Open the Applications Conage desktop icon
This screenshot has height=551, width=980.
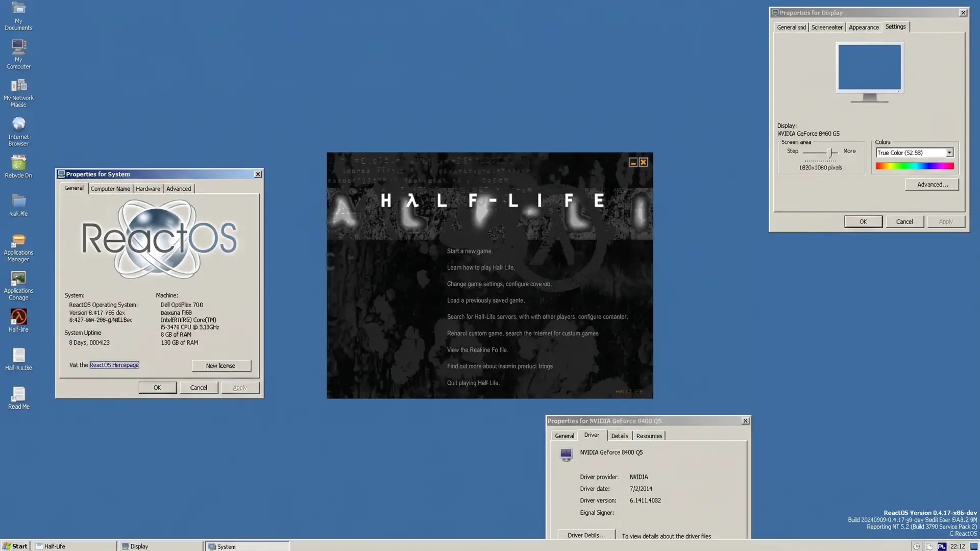(x=18, y=286)
